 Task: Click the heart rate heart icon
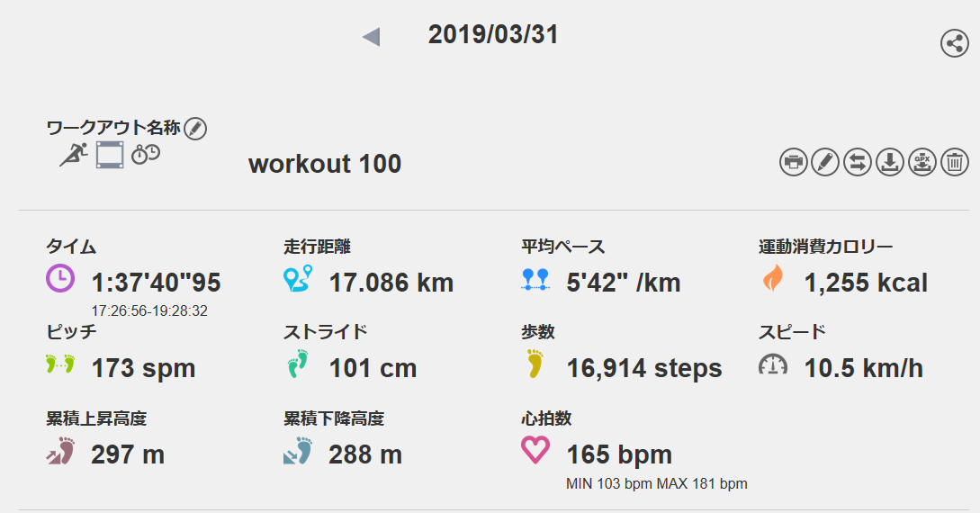[535, 450]
